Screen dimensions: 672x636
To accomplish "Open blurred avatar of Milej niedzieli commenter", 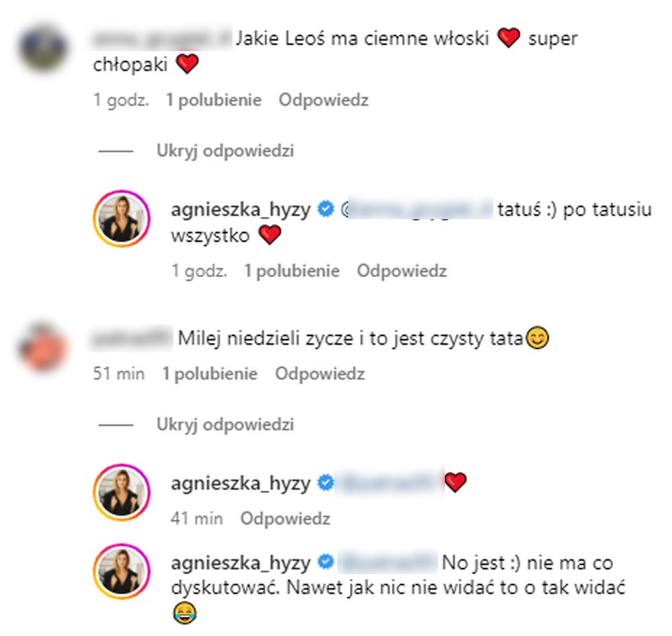I will click(43, 346).
